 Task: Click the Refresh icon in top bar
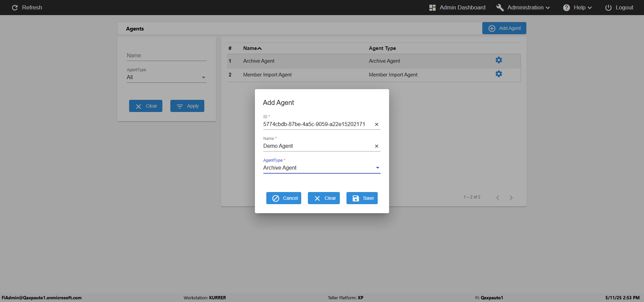tap(15, 8)
